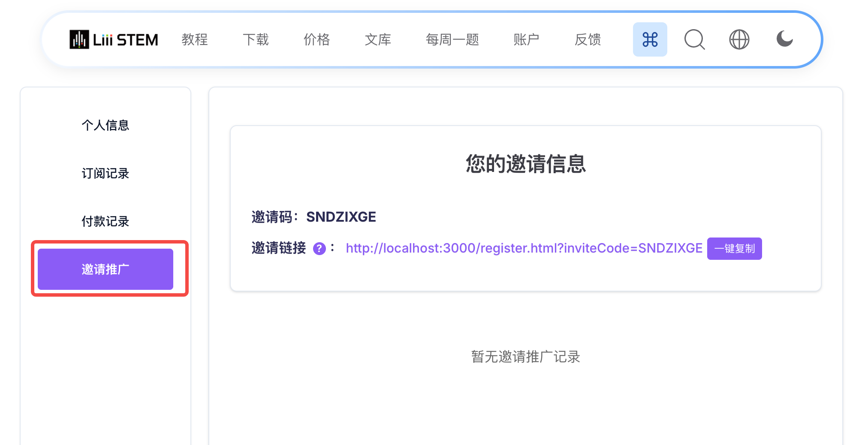Open the 付款记录 sidebar tab
Viewport: 868px width, 445px height.
pyautogui.click(x=105, y=221)
